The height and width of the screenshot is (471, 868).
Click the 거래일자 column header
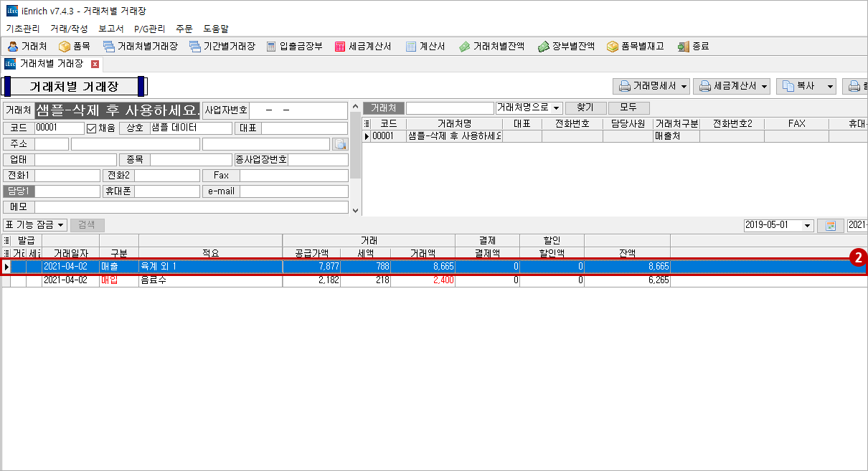(70, 253)
